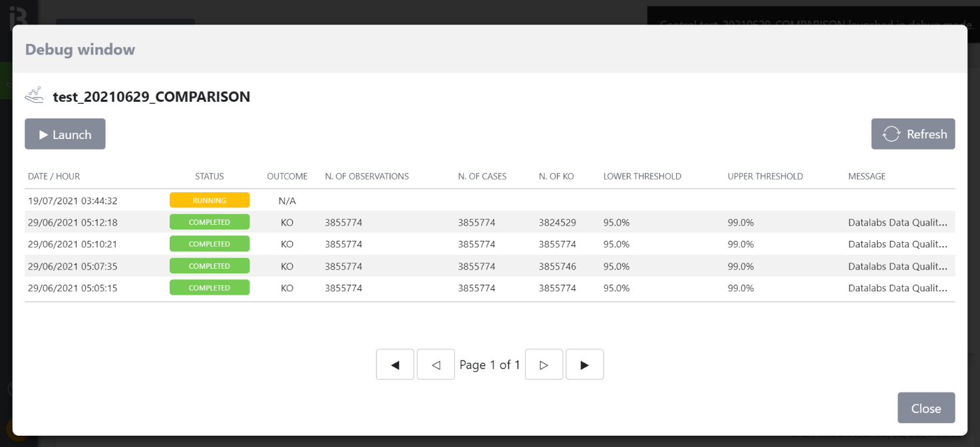The image size is (980, 447).
Task: Select the row dated 29/06/2021 05:10:21
Action: 73,244
